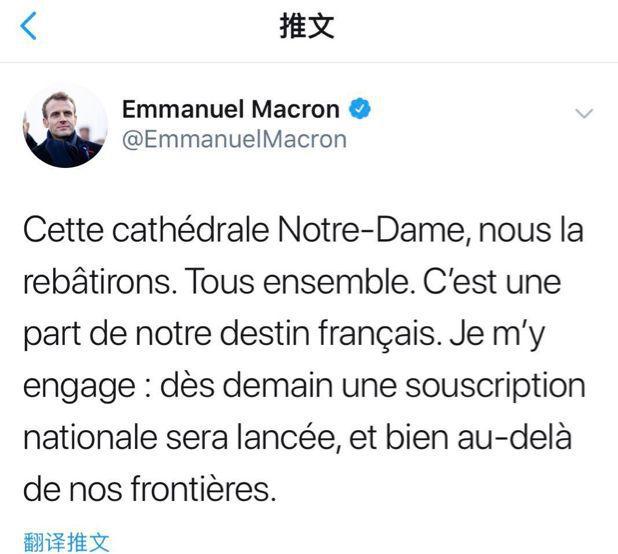The width and height of the screenshot is (618, 554).
Task: Tap the phrase "Tous ensemble"
Action: (x=294, y=283)
